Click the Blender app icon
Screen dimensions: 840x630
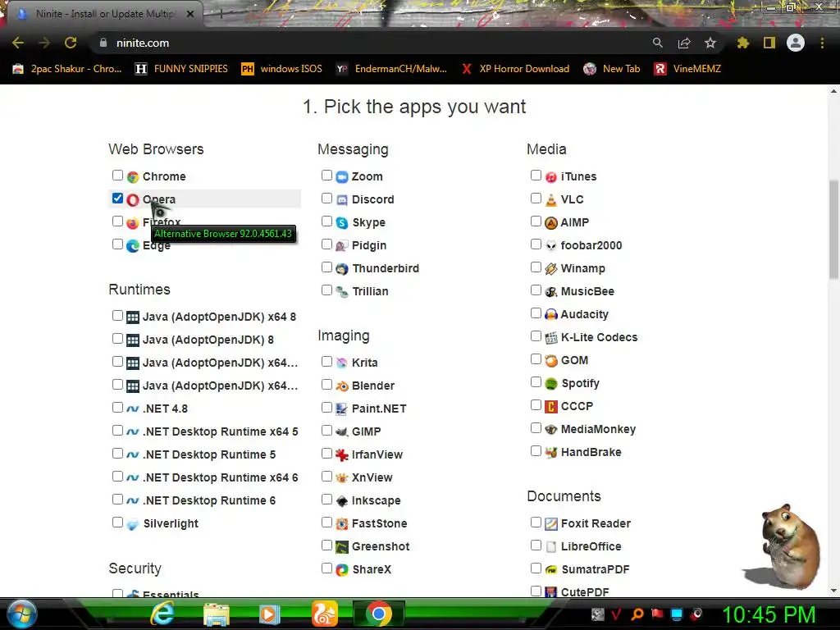pos(342,386)
